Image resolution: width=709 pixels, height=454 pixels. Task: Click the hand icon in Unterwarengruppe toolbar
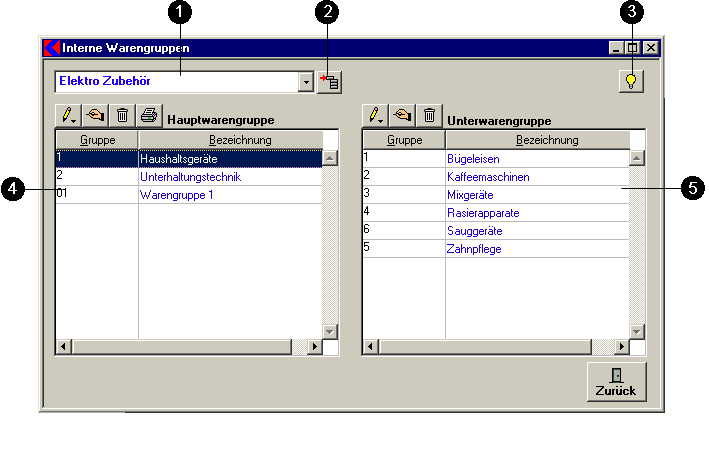point(403,116)
